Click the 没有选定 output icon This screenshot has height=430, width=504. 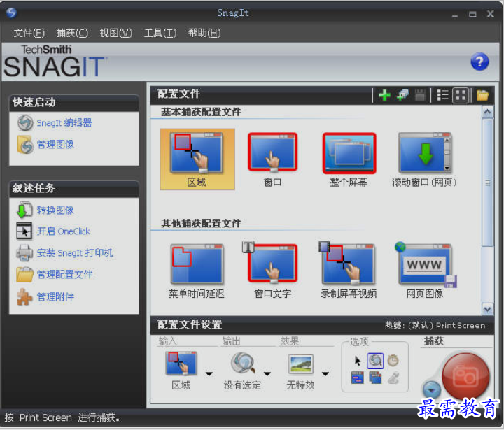tap(243, 364)
